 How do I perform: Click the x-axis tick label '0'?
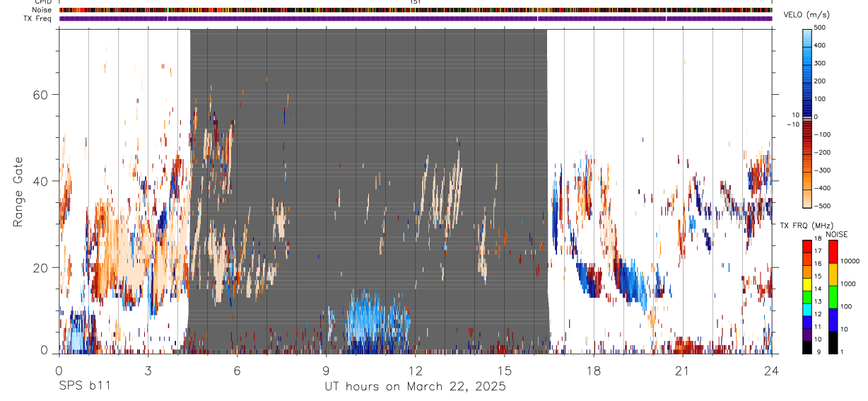click(59, 370)
